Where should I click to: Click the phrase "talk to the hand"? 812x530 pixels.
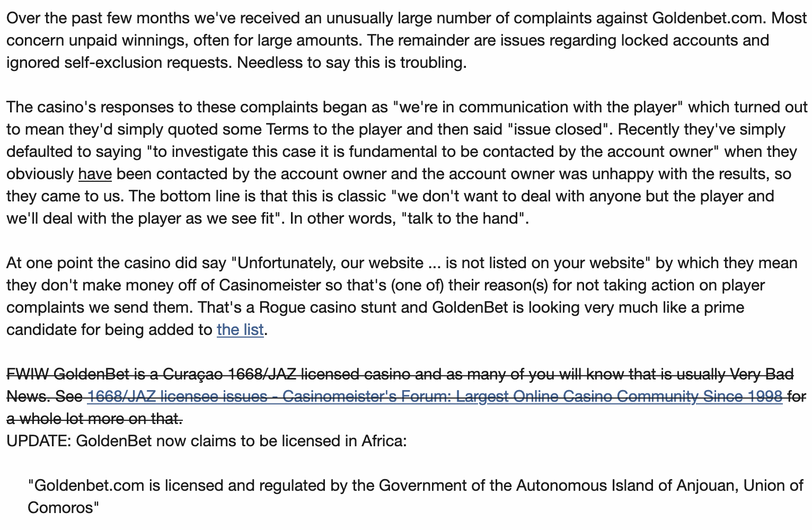coord(467,218)
